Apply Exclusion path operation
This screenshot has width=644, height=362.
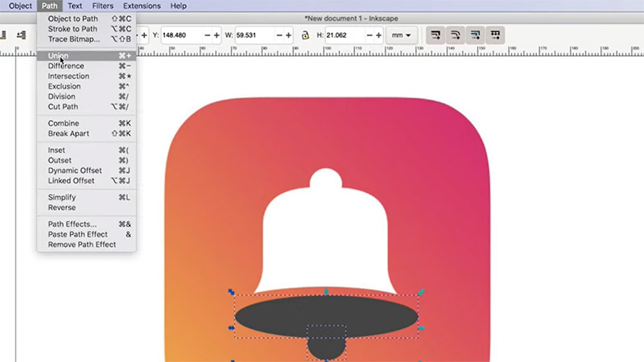[x=86, y=86]
